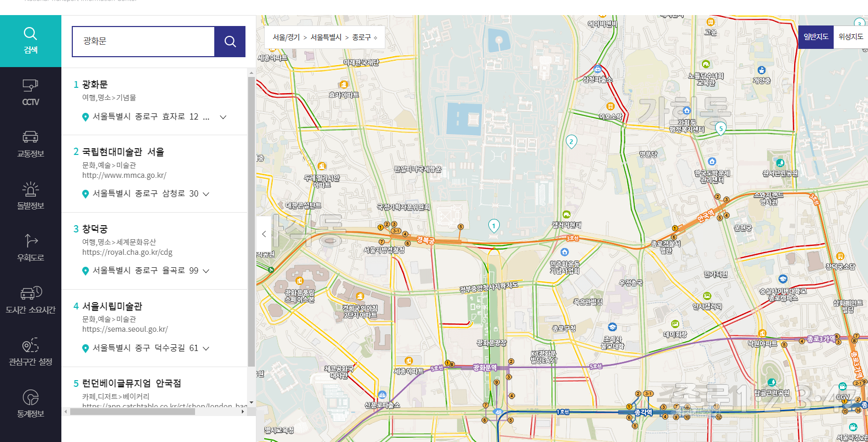Click the 광화문역 station label on map

[484, 368]
